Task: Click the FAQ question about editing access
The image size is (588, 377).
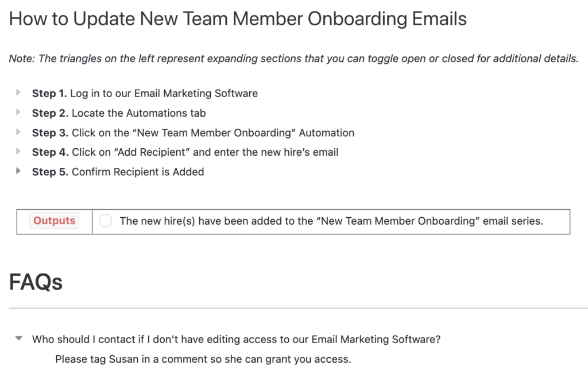Action: coord(236,340)
